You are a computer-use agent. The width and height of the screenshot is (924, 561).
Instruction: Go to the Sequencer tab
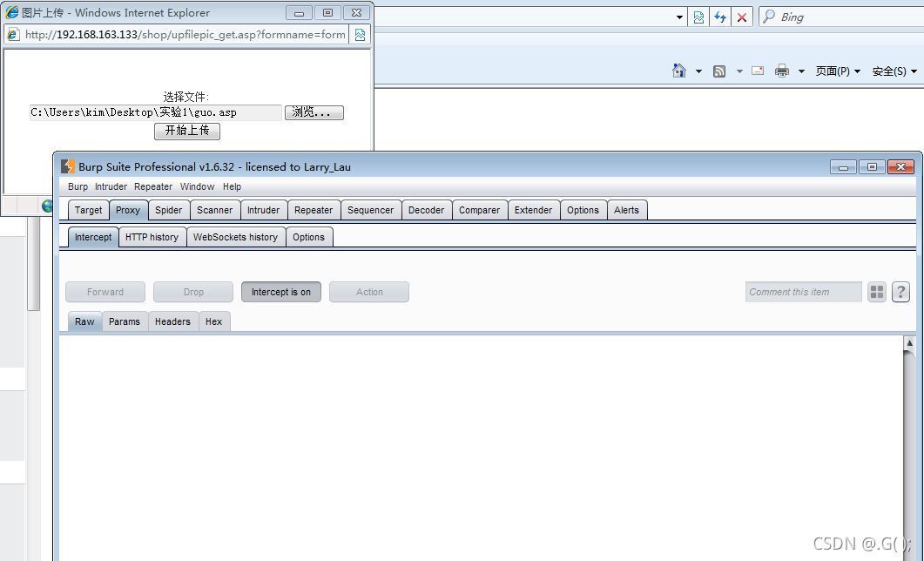pyautogui.click(x=371, y=210)
